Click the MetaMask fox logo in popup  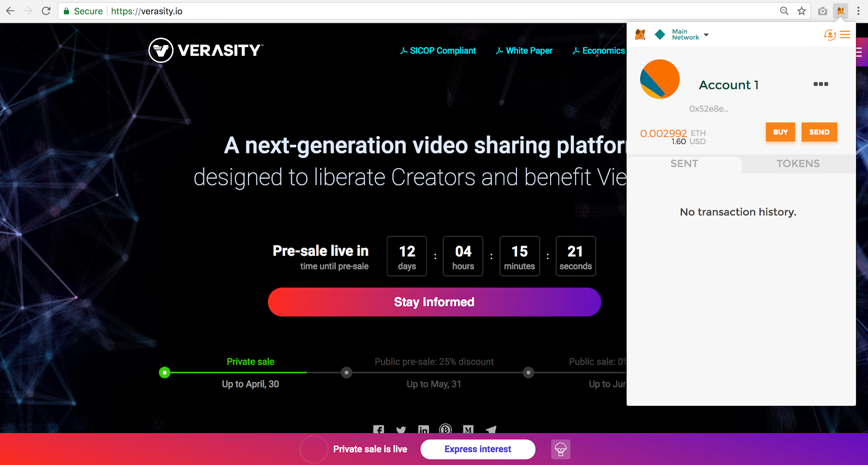641,35
